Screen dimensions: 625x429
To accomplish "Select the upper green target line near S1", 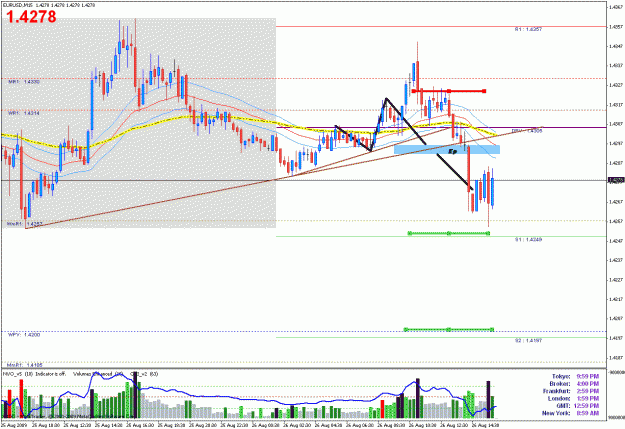I will (x=448, y=233).
